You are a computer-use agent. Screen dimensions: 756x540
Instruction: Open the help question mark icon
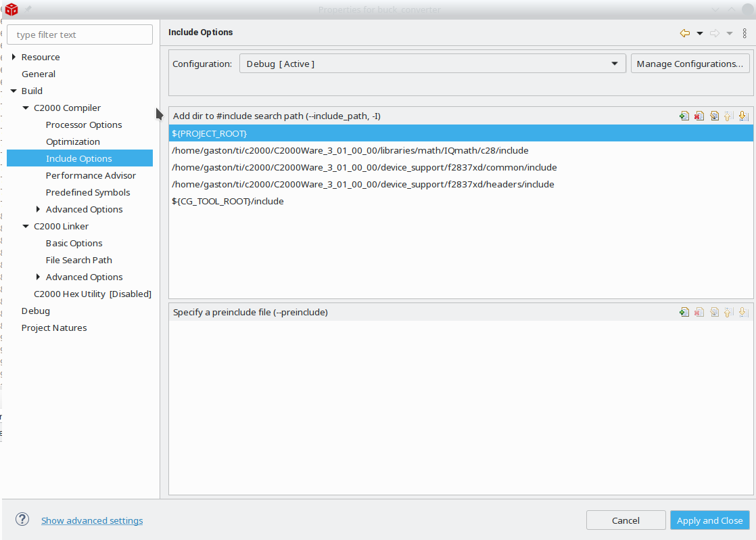[x=22, y=520]
